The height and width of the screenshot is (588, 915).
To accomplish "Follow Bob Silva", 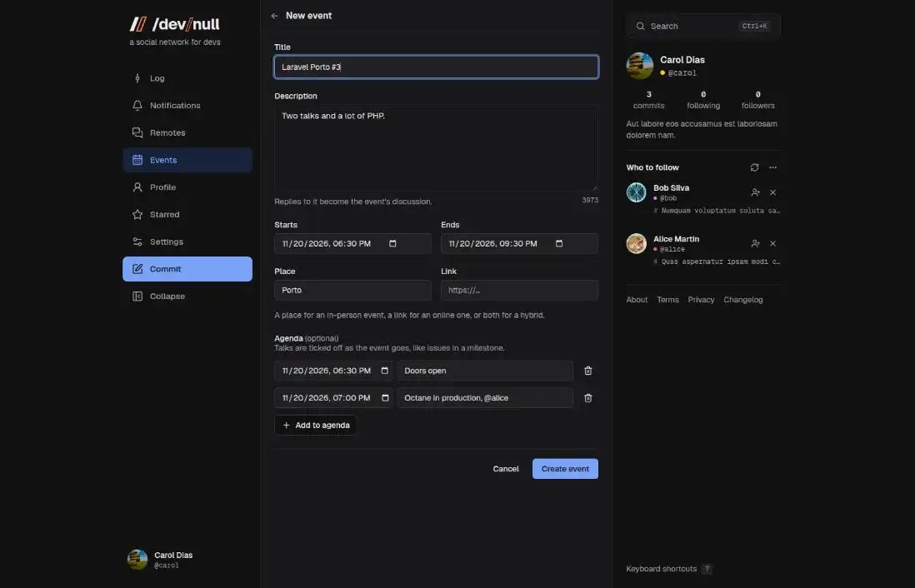I will [756, 192].
